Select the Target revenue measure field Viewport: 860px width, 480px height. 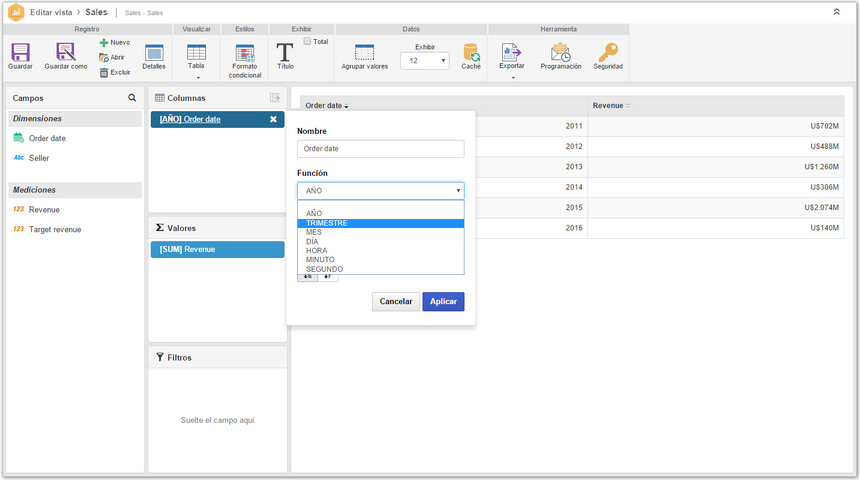[x=55, y=229]
